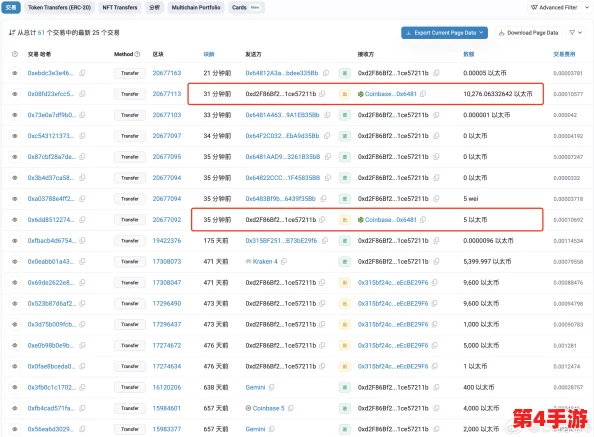Open the tab between NFT Transfers and Multichain Portfolio
594x437 pixels.
pyautogui.click(x=154, y=8)
